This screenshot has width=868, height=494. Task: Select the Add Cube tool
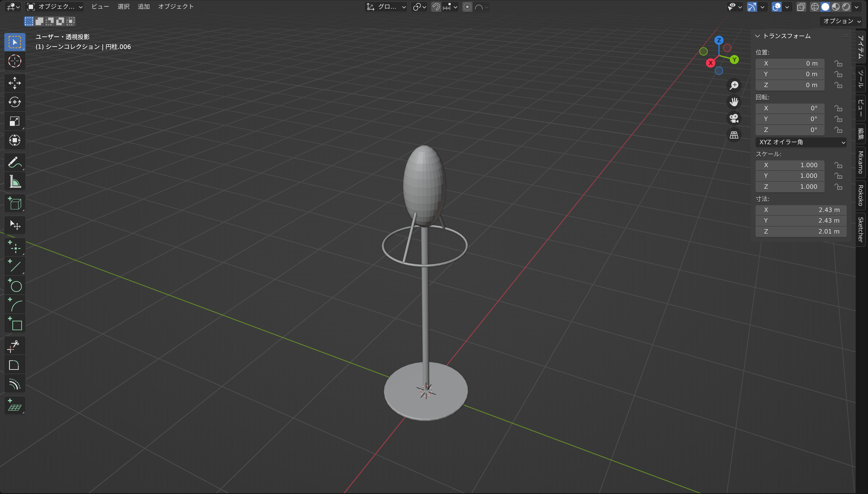tap(14, 203)
